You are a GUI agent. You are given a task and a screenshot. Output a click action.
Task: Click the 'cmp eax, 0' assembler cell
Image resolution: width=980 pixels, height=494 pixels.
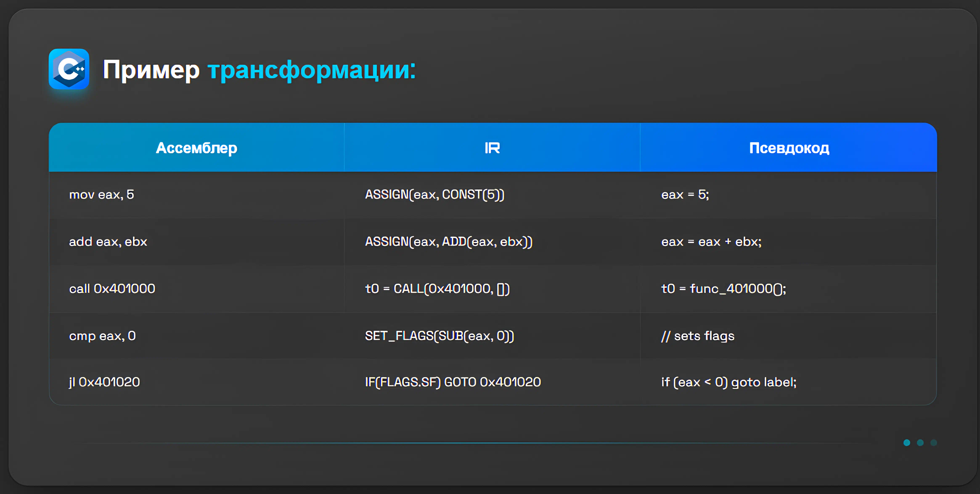pos(102,336)
